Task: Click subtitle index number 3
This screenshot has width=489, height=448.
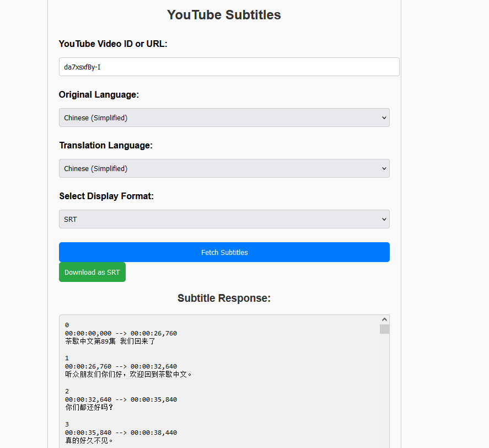Action: [67, 425]
